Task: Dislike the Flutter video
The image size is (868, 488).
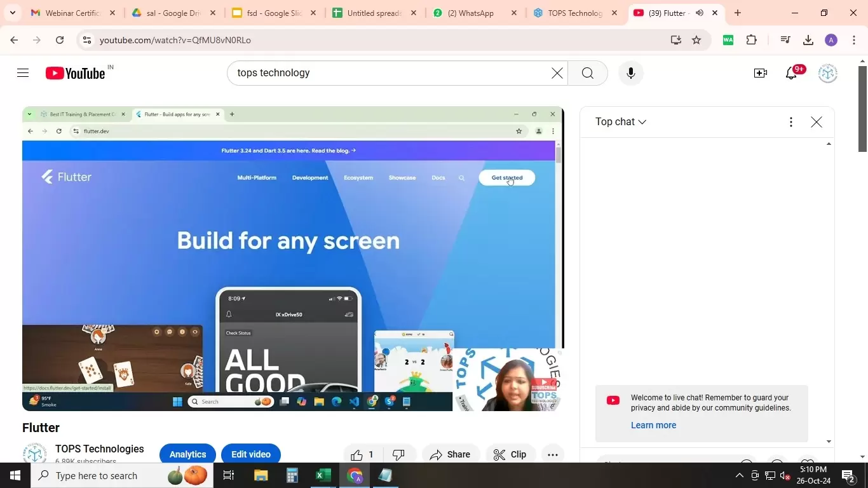Action: tap(398, 454)
